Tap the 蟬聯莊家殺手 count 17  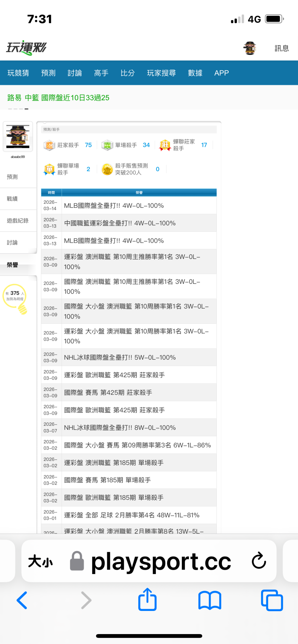click(204, 145)
